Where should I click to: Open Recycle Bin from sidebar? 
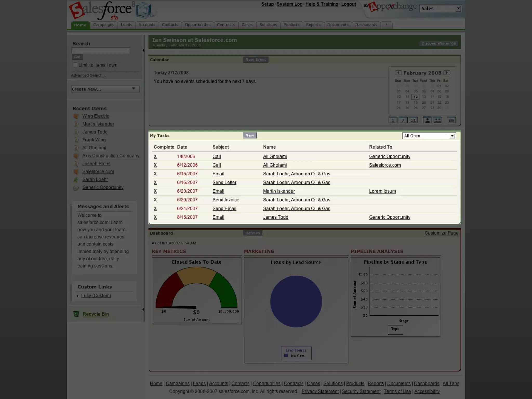point(96,314)
